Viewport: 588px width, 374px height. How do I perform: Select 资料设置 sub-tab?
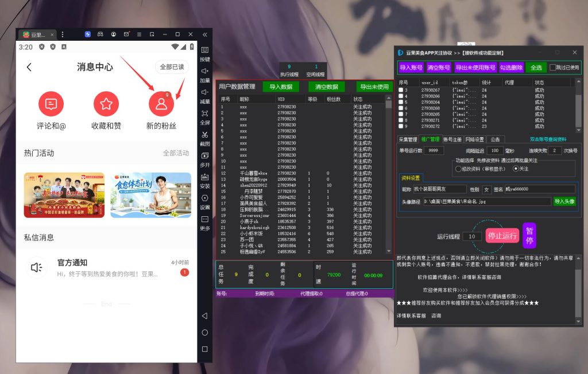pyautogui.click(x=411, y=178)
